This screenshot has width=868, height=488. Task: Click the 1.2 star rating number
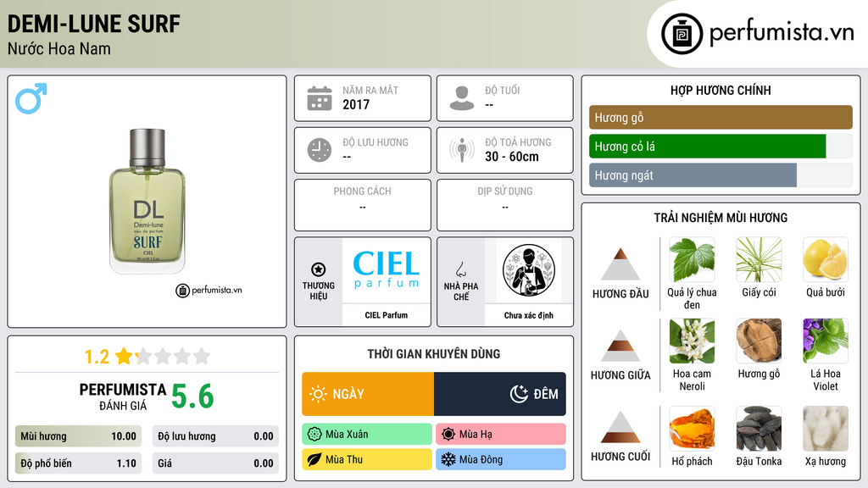point(97,357)
